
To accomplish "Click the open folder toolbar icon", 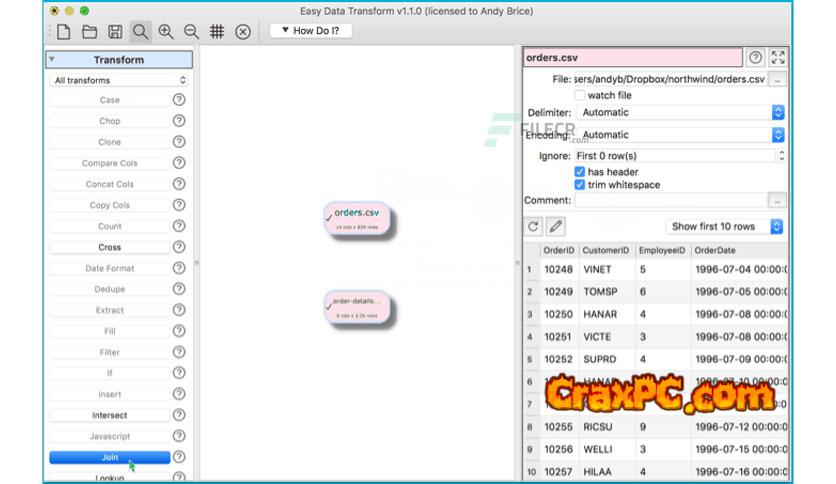I will coord(89,32).
